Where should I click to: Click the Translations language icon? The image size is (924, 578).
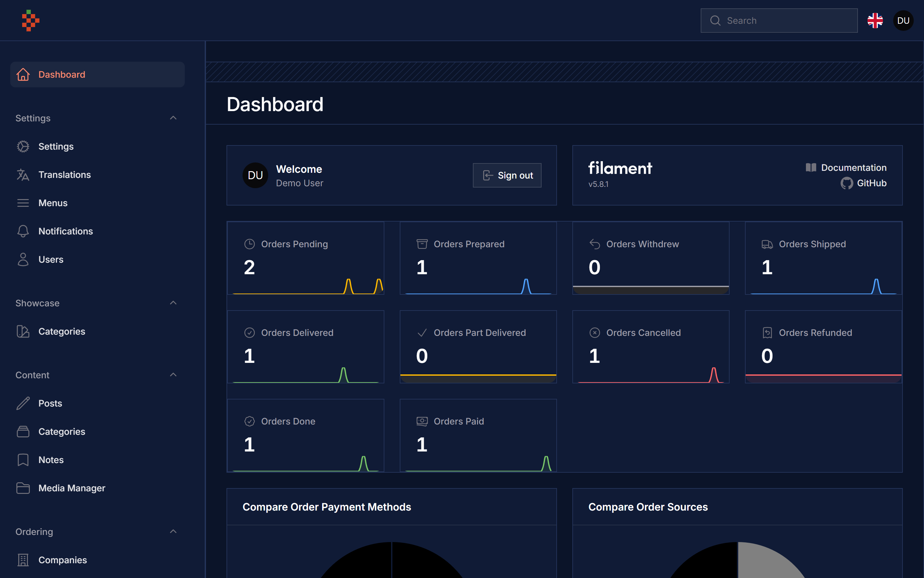(x=23, y=175)
